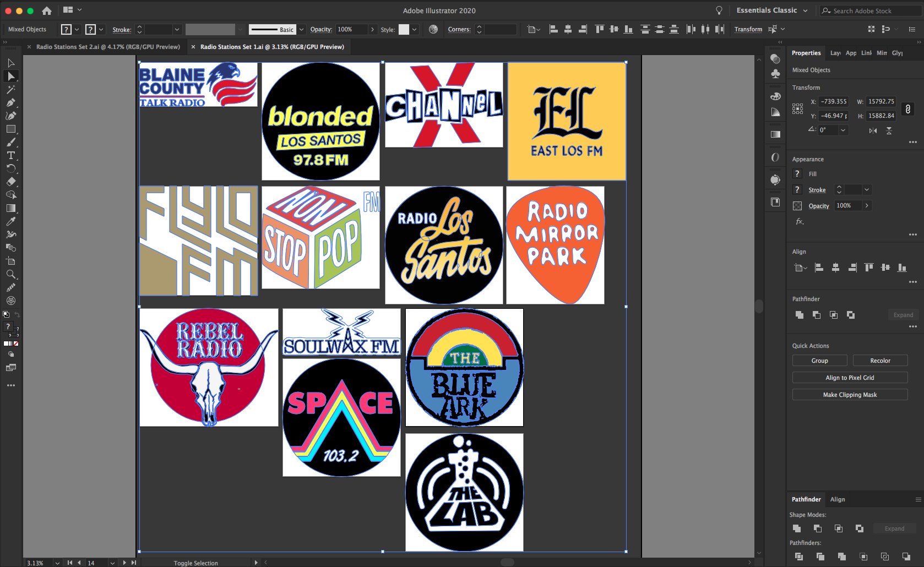The height and width of the screenshot is (567, 924).
Task: Expand the Opacity options in Appearance
Action: (868, 205)
